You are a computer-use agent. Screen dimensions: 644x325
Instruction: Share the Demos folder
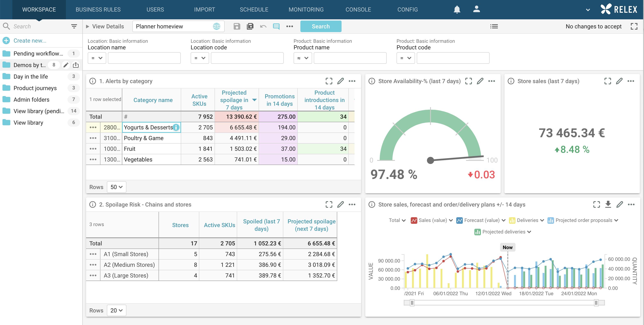click(76, 65)
